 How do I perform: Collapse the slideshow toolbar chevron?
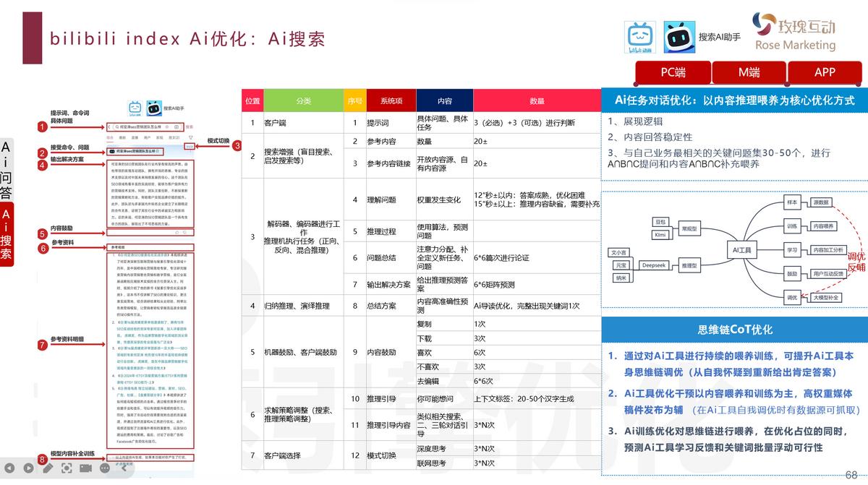coord(124,468)
